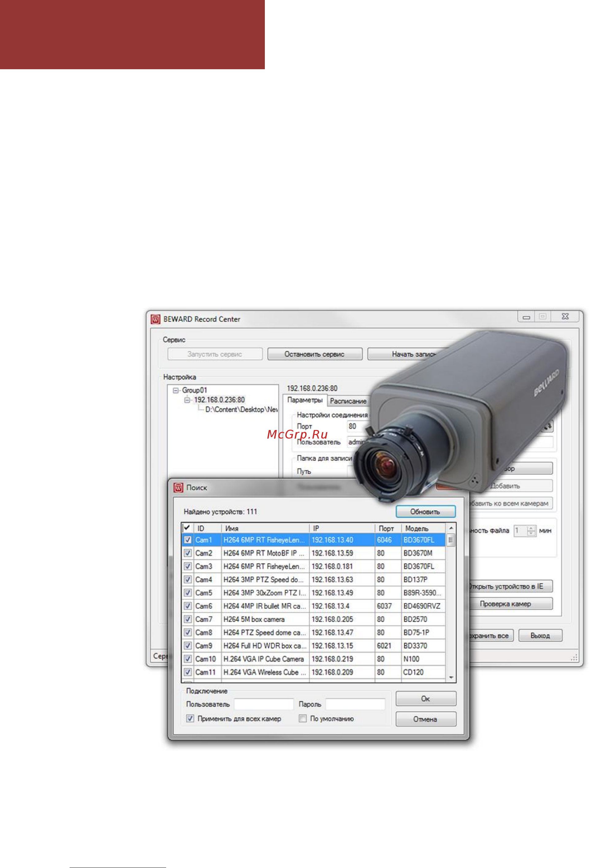The height and width of the screenshot is (868, 591).
Task: Sort by the Имя column header
Action: 265,529
